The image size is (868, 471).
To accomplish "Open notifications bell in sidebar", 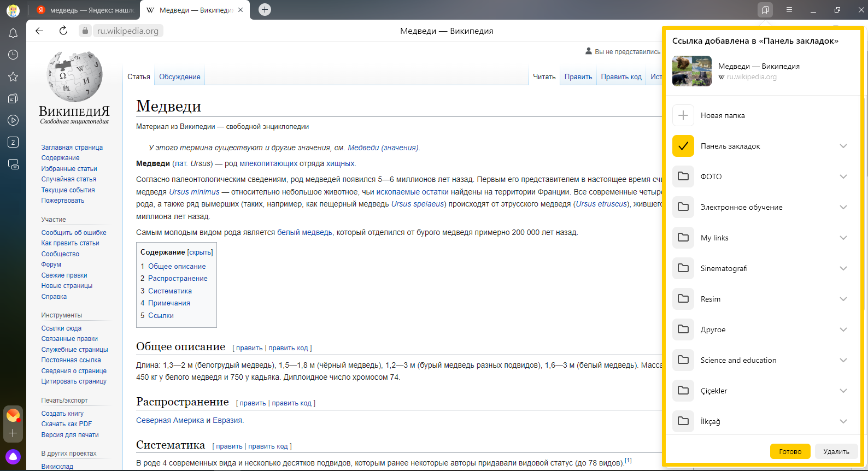I will click(13, 33).
